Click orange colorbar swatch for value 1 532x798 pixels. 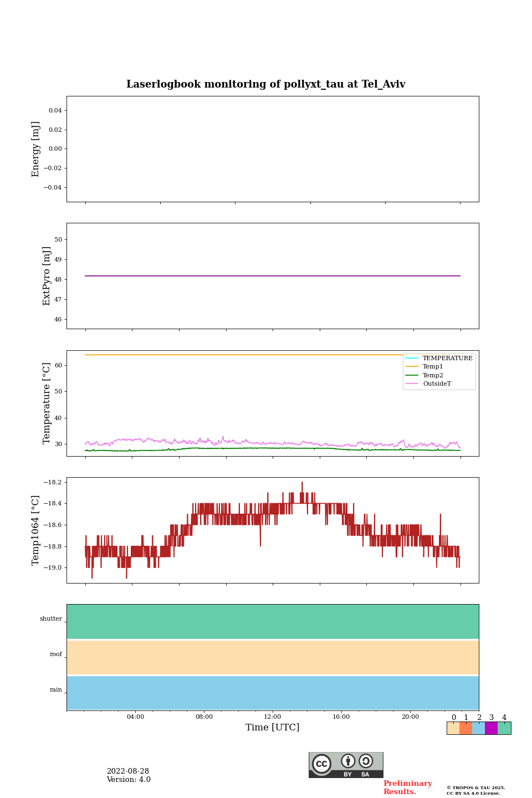(x=465, y=728)
